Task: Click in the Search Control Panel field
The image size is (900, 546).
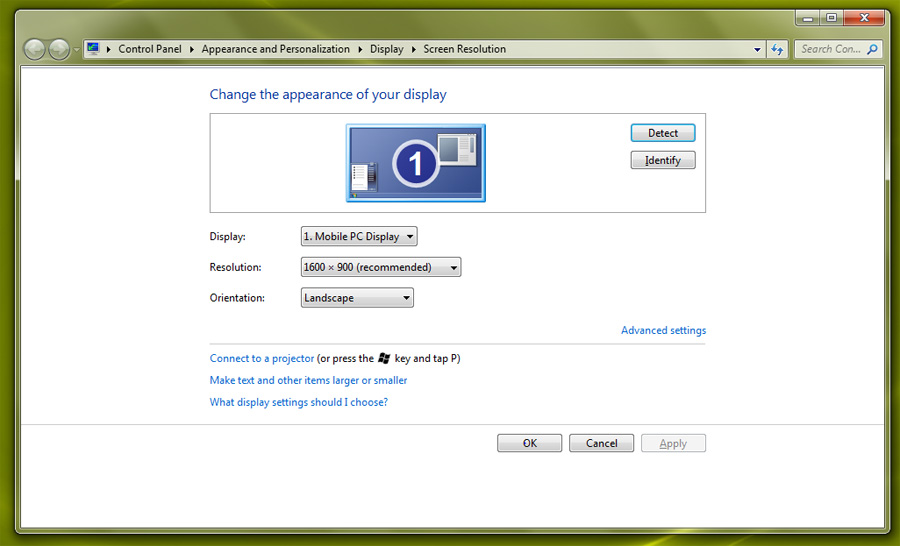Action: [x=830, y=49]
